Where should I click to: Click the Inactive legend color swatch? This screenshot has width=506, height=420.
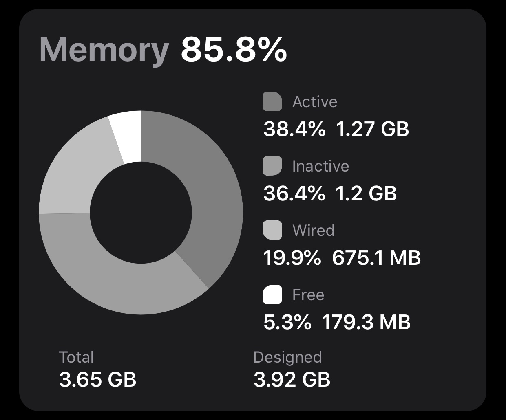pyautogui.click(x=272, y=166)
